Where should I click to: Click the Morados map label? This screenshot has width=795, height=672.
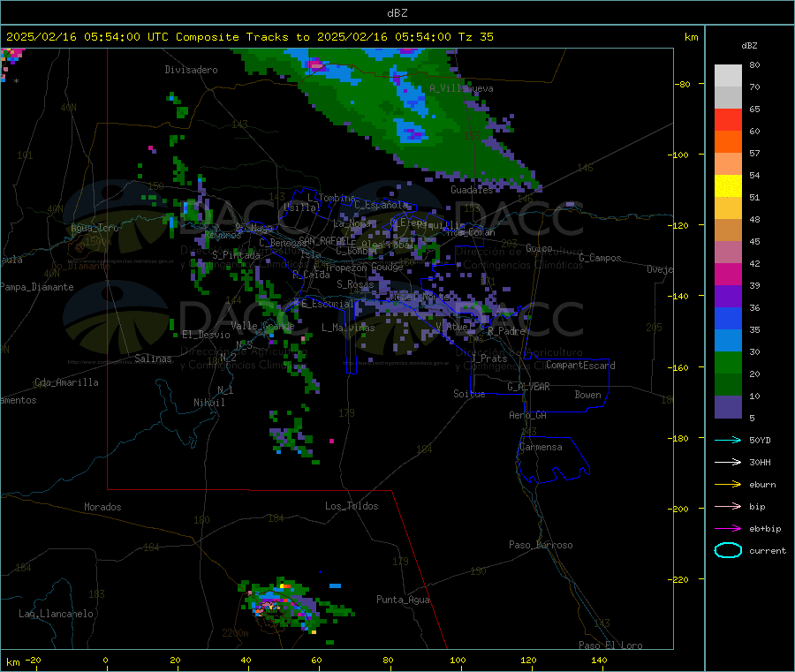pyautogui.click(x=102, y=507)
